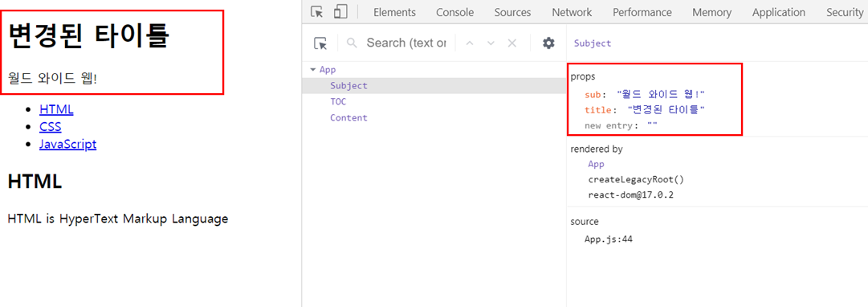Viewport: 868px width, 307px height.
Task: Activate the DevTools inspect element icon
Action: (316, 11)
